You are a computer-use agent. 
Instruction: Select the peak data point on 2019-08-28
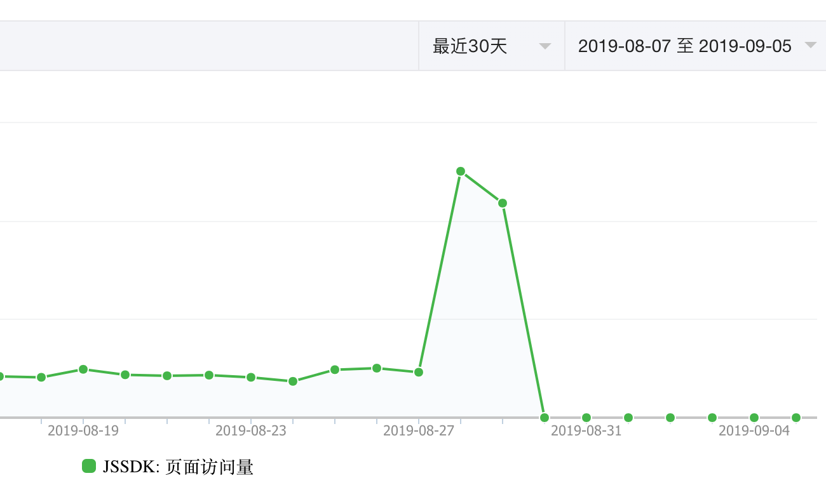pos(461,171)
